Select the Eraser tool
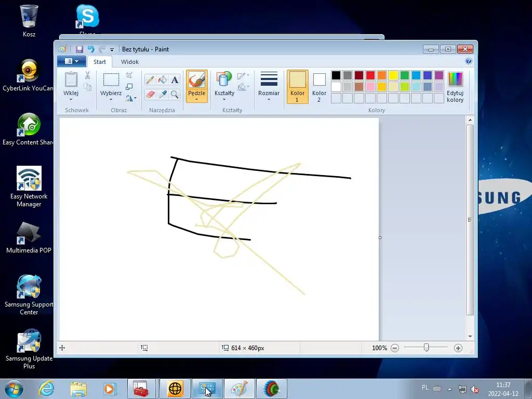 150,94
